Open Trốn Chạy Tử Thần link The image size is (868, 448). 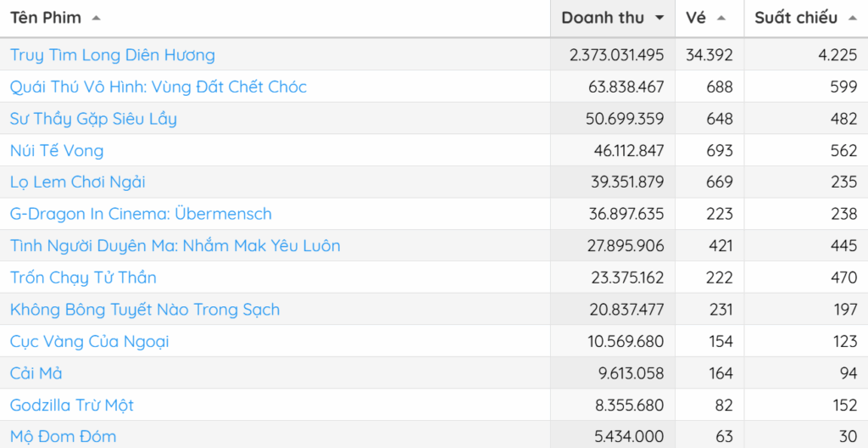click(83, 277)
